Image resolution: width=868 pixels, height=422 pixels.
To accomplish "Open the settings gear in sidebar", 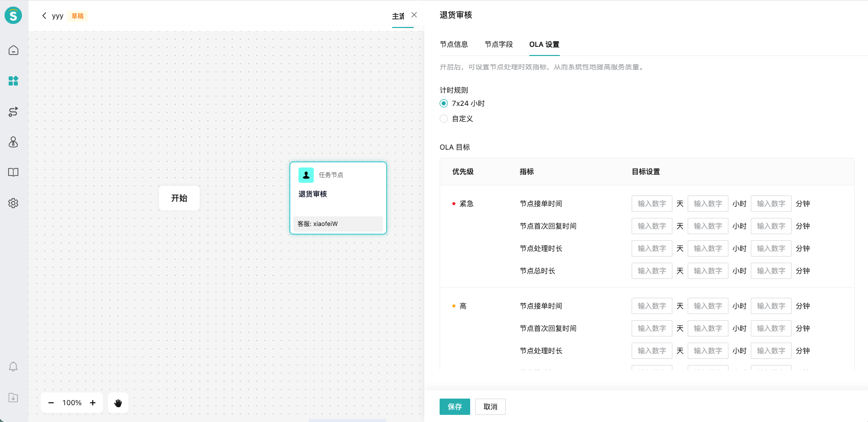I will [13, 203].
